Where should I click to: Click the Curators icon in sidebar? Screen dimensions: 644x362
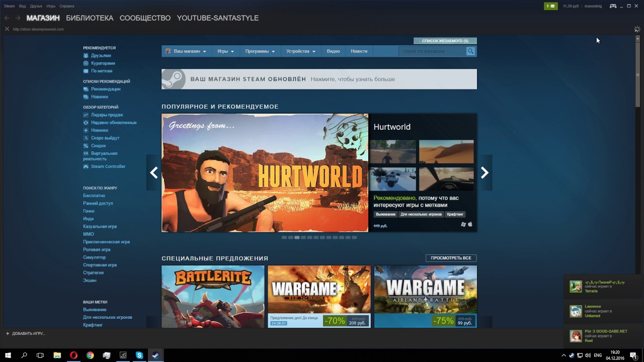[x=86, y=63]
